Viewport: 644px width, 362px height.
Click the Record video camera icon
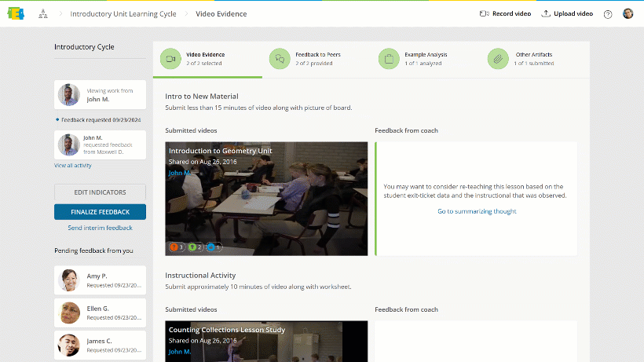point(485,13)
